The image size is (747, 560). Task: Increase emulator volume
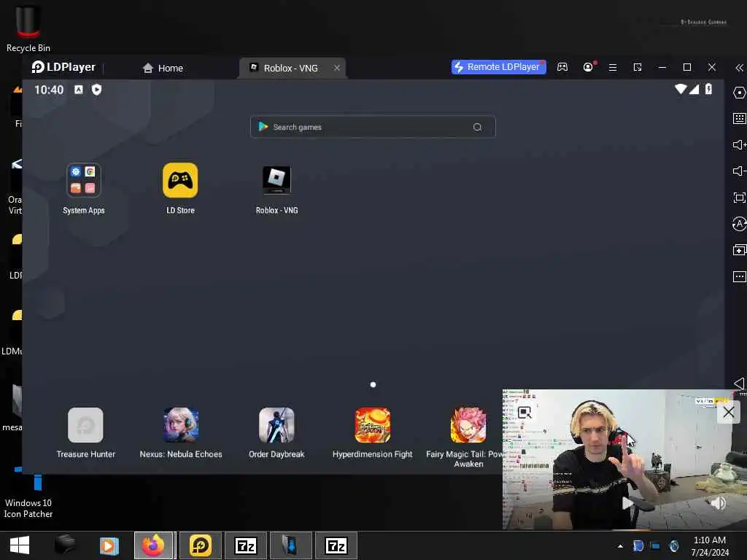pos(740,145)
